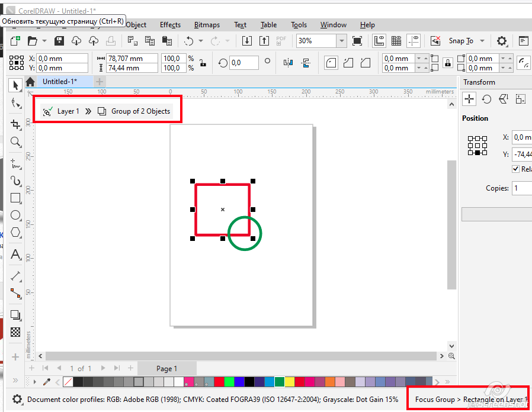
Task: Select the Artistic Media tool
Action: 15,181
